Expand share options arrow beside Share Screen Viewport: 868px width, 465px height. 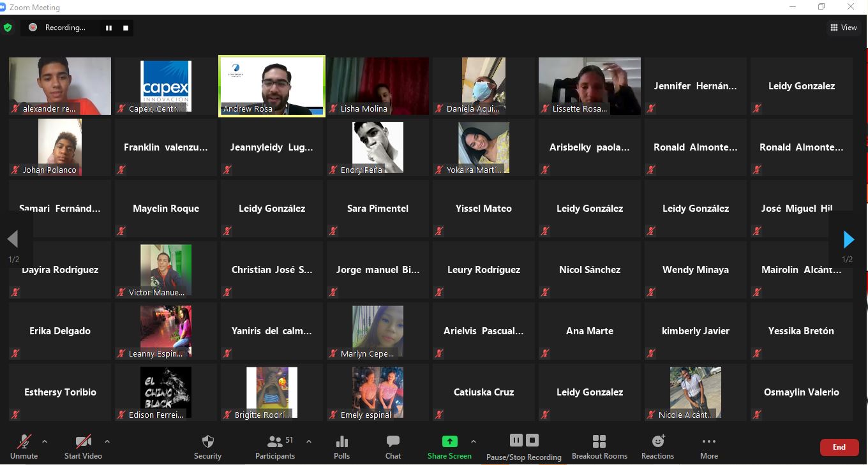[474, 441]
